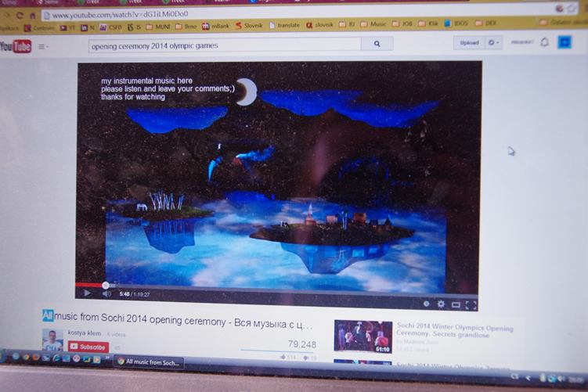
Task: Play the video with the play button
Action: tap(87, 293)
